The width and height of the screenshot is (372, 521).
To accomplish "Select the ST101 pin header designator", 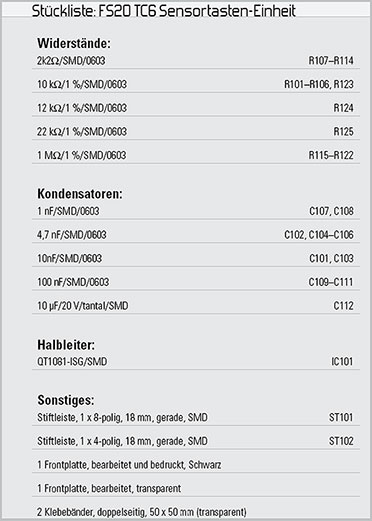I will [341, 417].
